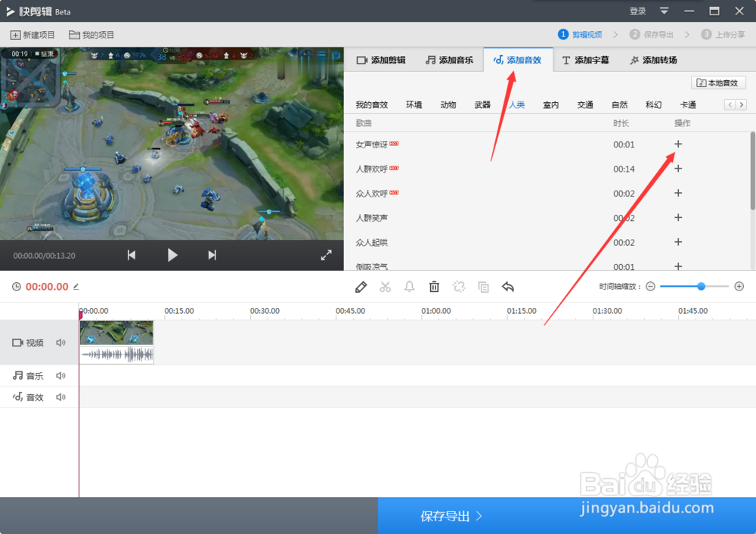The width and height of the screenshot is (756, 534).
Task: Click the clip audio waveform
Action: 116,355
